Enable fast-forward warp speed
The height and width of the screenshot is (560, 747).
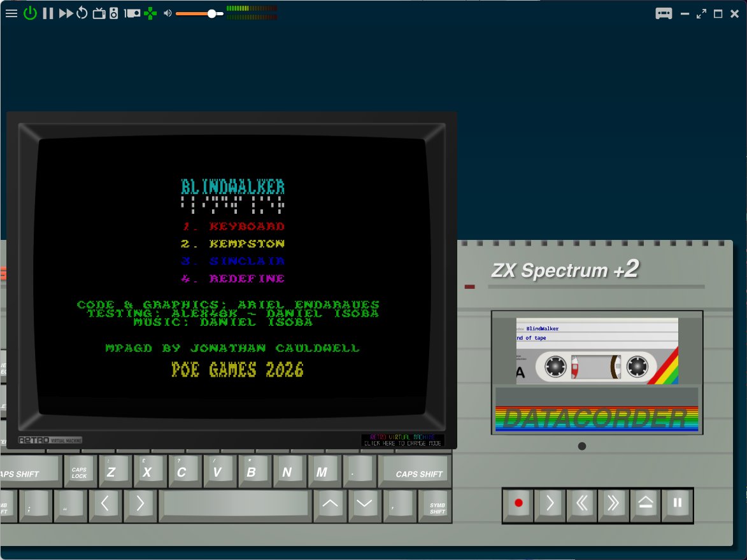[66, 13]
